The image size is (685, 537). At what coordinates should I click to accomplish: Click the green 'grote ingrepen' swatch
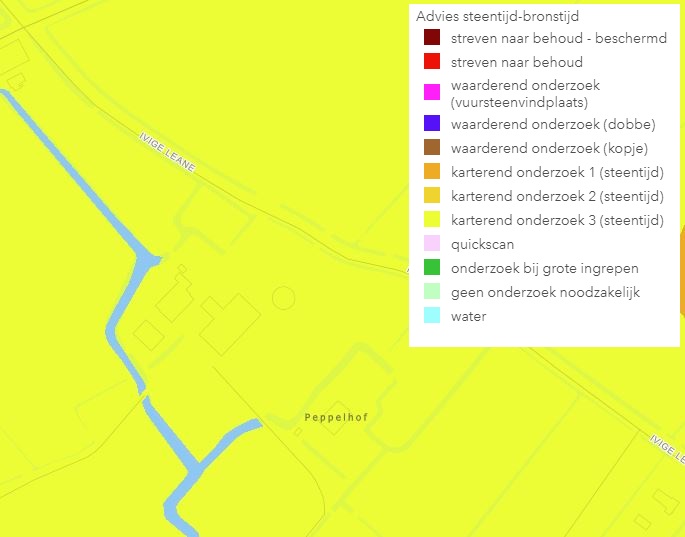(x=432, y=267)
